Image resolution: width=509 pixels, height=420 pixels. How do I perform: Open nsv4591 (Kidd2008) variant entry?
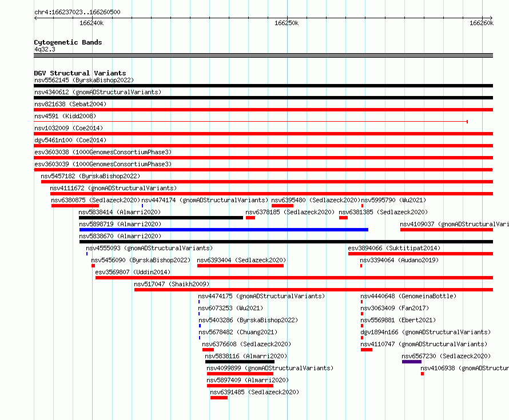(65, 116)
